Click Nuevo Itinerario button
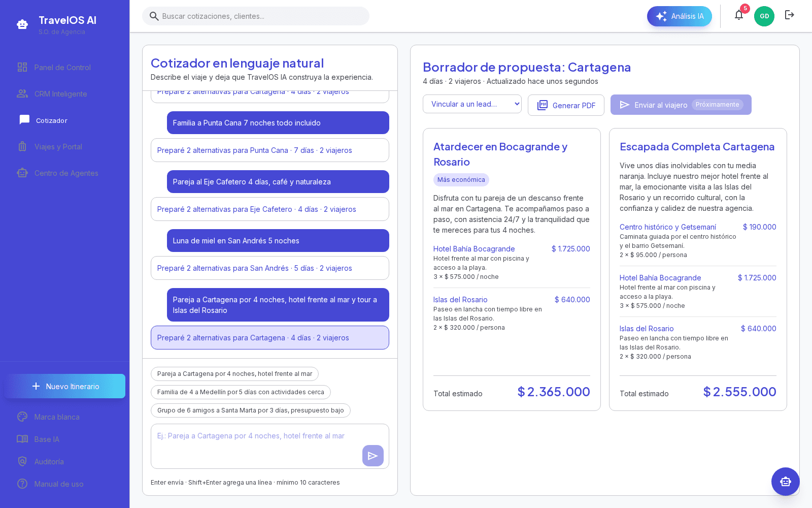The height and width of the screenshot is (508, 812). pos(64,386)
